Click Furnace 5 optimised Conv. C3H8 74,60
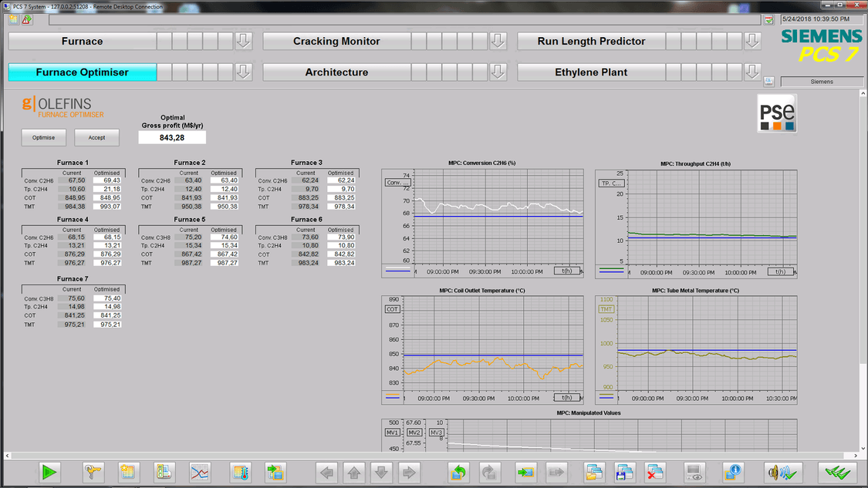 pyautogui.click(x=225, y=237)
